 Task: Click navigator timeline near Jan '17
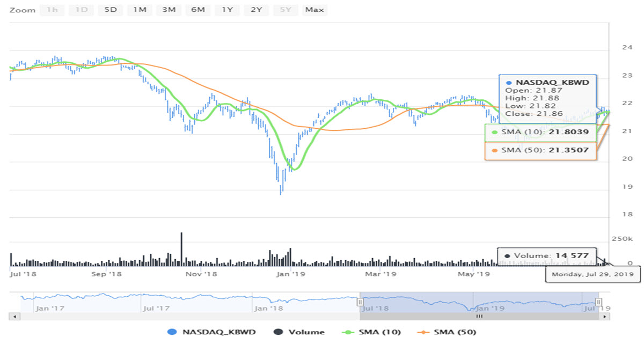[47, 308]
